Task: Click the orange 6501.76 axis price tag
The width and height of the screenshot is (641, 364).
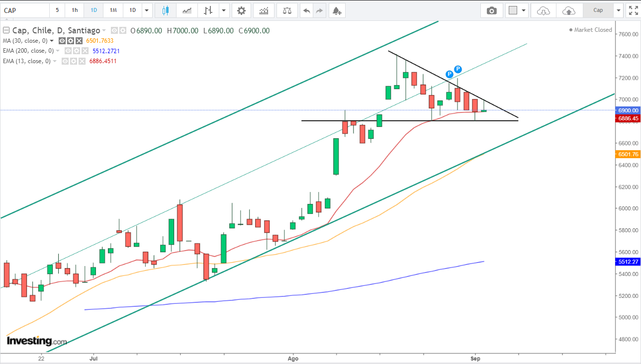Action: click(x=629, y=154)
